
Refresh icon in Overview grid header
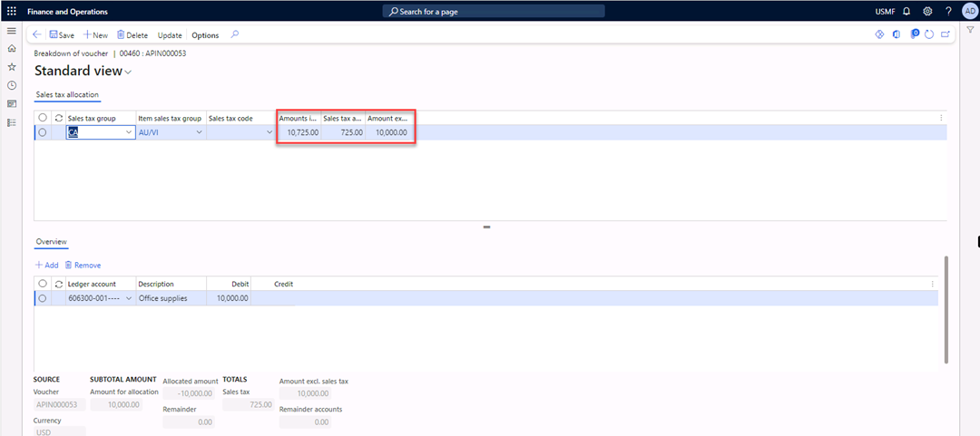click(x=59, y=285)
